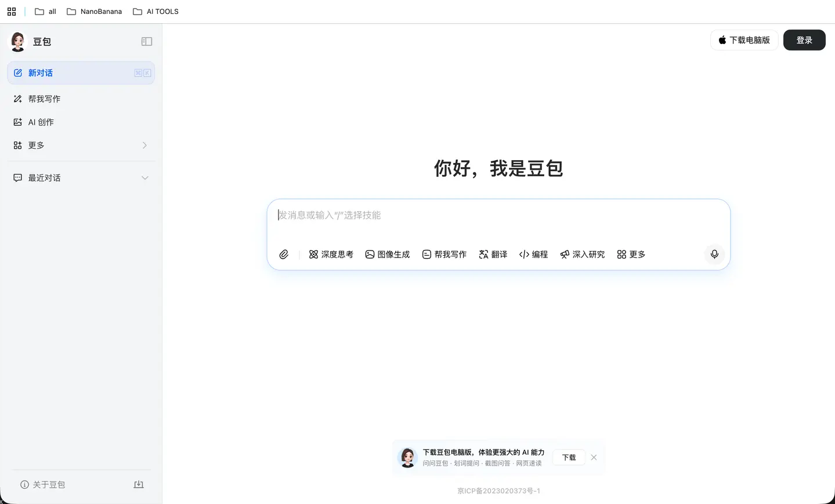835x504 pixels.
Task: Click the download icon at sidebar bottom
Action: 139,484
